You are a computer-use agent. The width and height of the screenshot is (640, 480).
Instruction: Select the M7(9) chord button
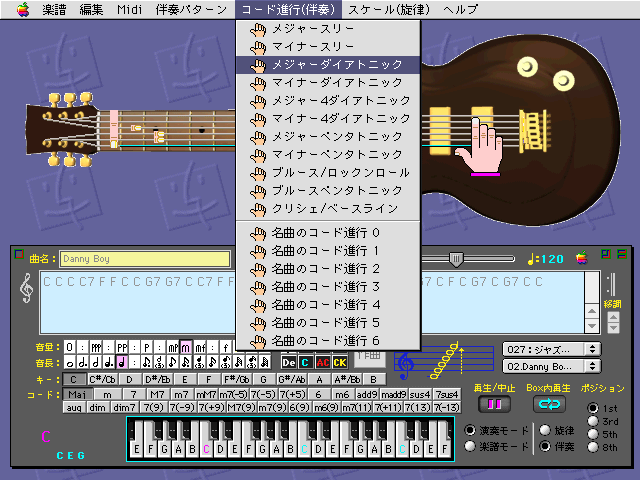click(x=242, y=407)
